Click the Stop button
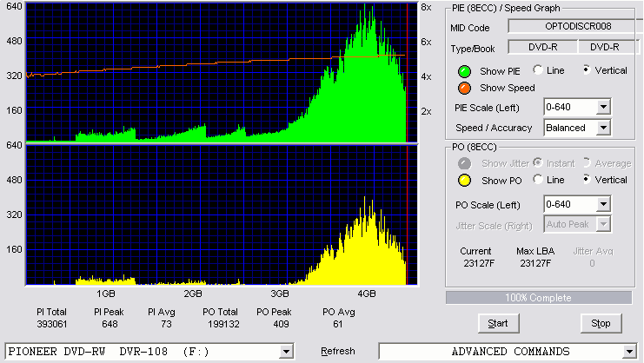Screen dimensions: 644x363 coord(601,324)
